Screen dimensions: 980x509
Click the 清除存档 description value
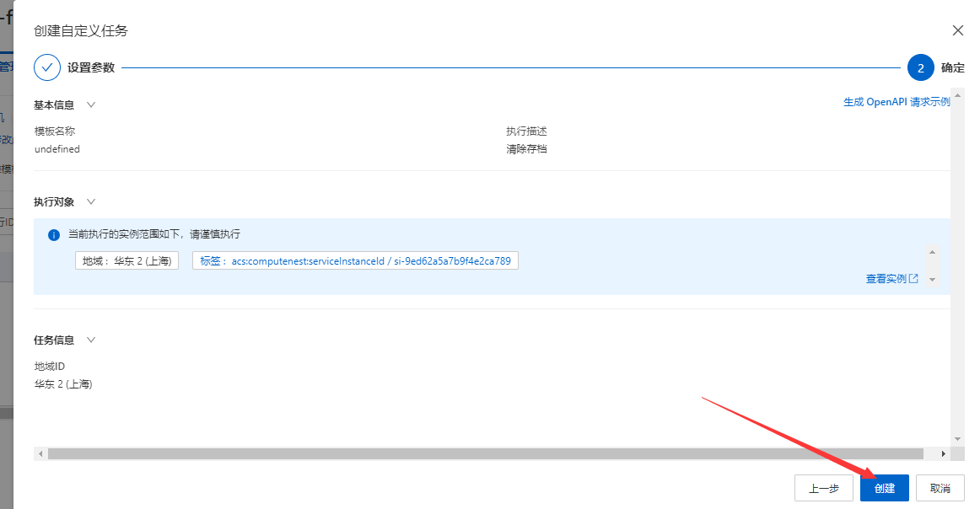click(x=526, y=148)
